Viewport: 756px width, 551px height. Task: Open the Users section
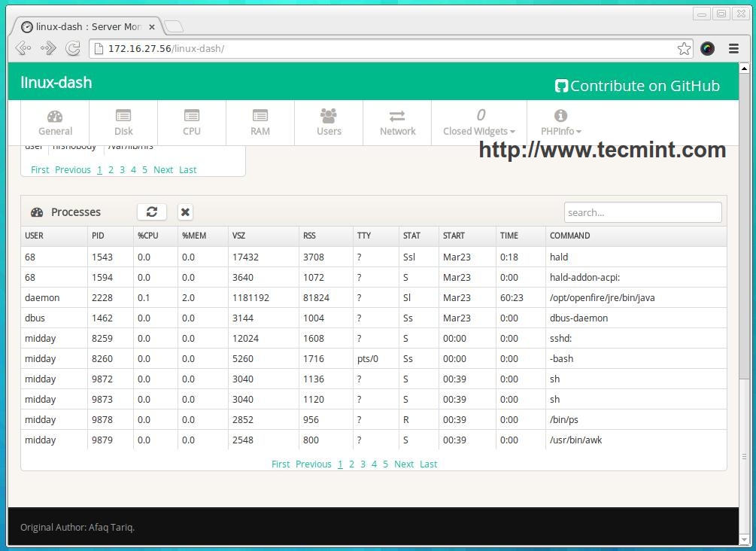(x=329, y=123)
